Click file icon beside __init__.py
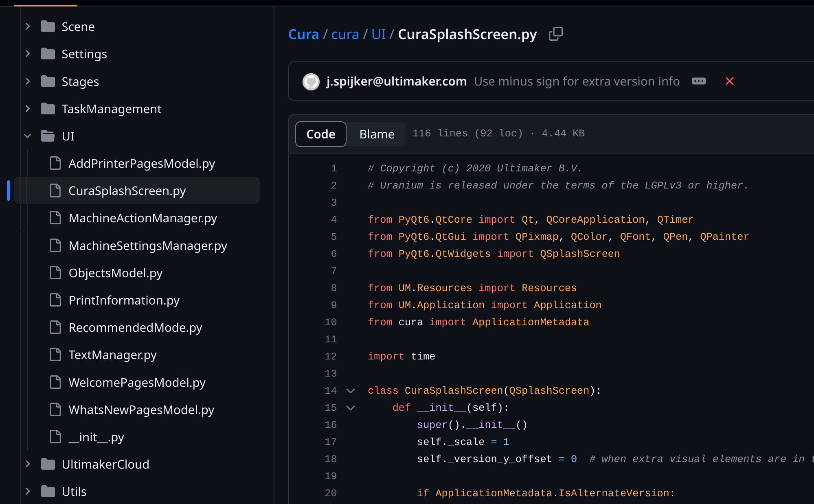Screen dimensions: 814x504 55,437
